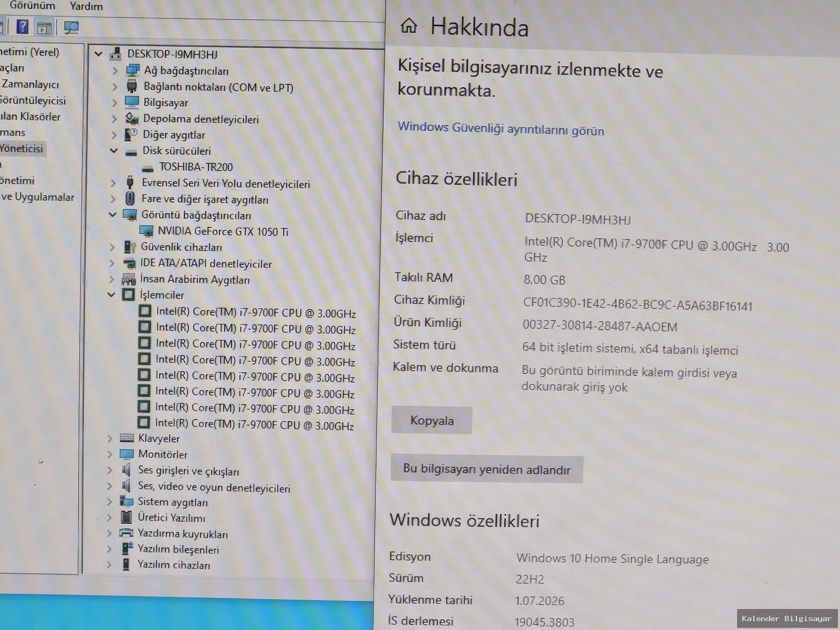Collapse the Disk sürücüleri node
Viewport: 840px width, 630px height.
tap(113, 151)
